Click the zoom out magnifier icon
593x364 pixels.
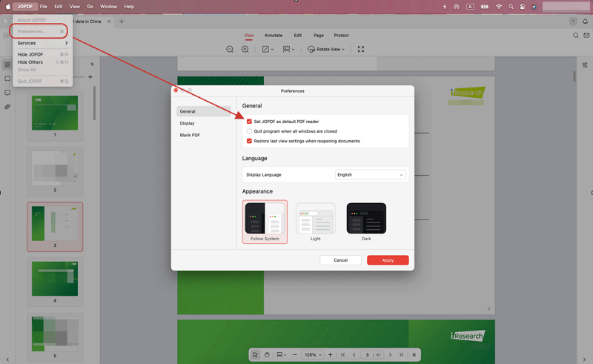click(x=230, y=49)
